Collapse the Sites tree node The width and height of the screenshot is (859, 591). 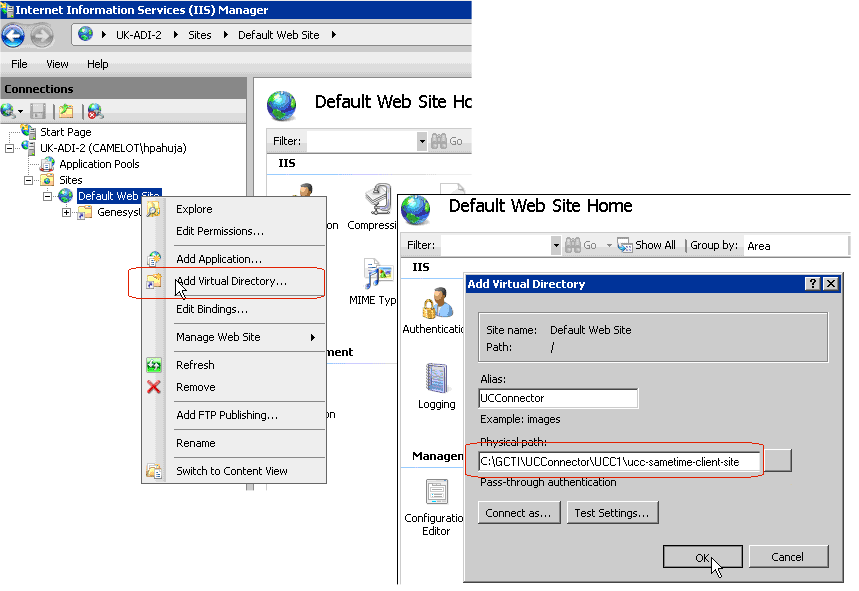click(29, 180)
